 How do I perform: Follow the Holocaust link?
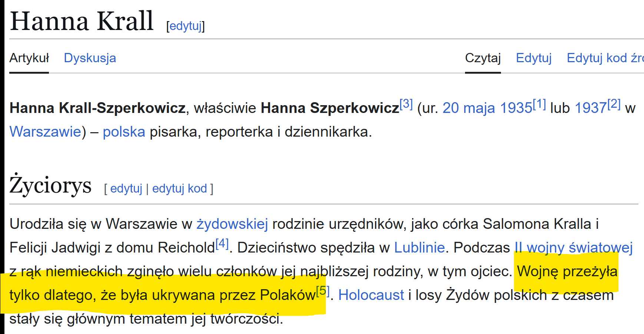(x=371, y=295)
